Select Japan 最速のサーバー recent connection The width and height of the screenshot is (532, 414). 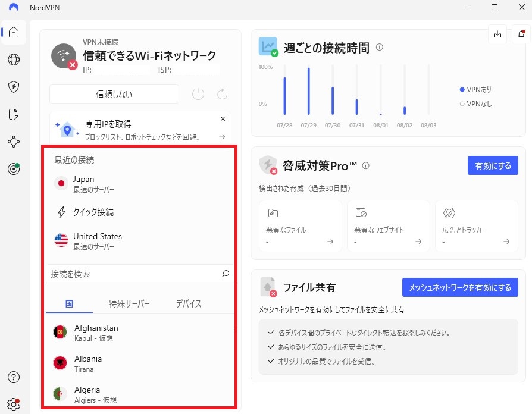coord(140,184)
